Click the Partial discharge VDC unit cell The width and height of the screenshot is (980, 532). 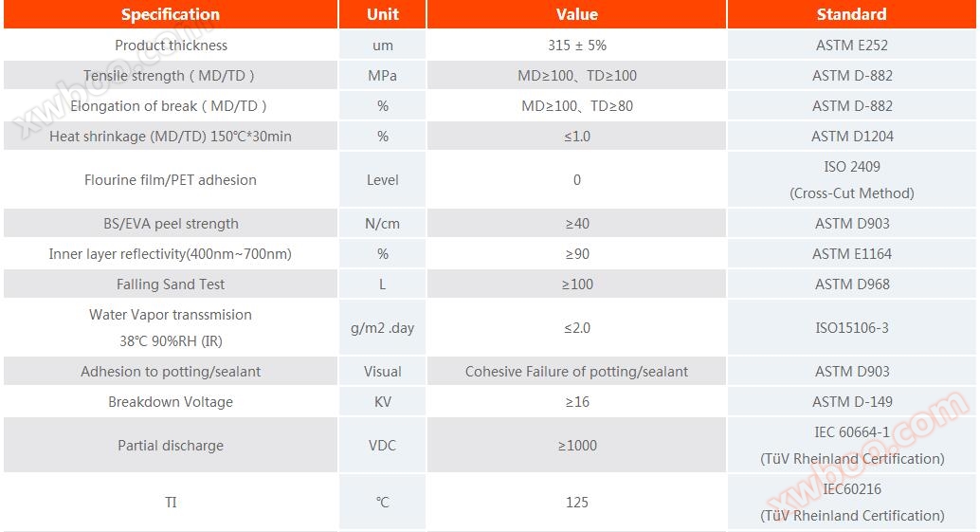tap(382, 445)
